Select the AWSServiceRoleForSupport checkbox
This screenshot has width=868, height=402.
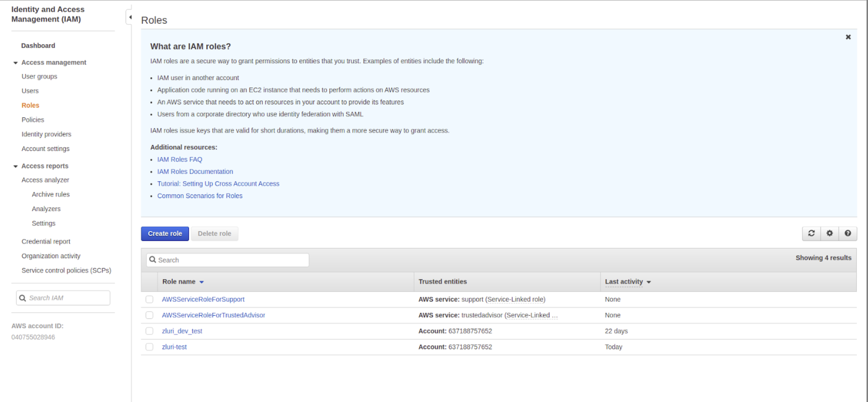coord(149,299)
